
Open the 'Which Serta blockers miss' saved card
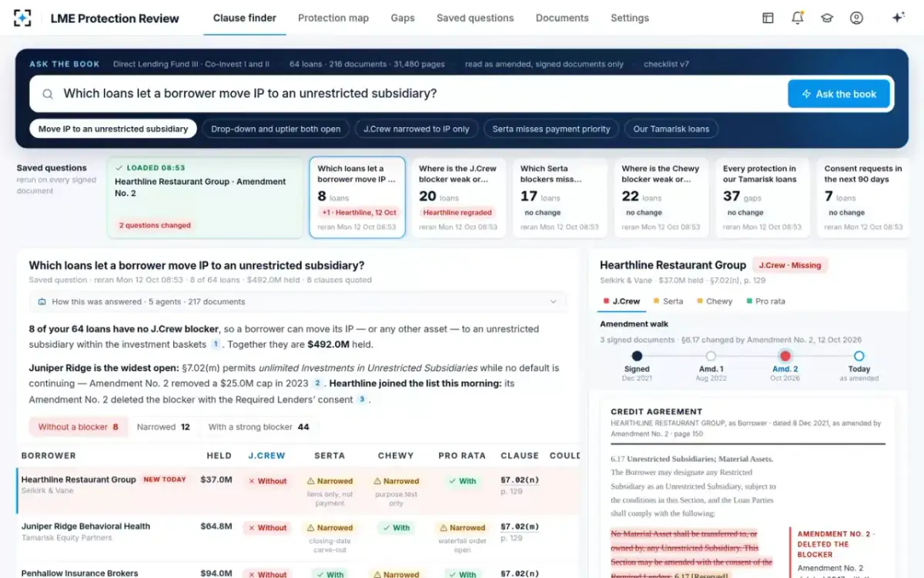[560, 197]
